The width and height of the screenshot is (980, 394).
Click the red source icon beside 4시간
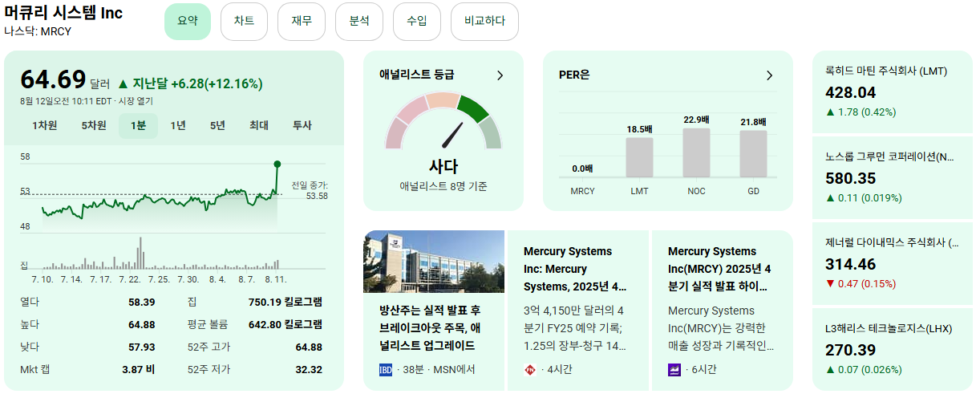(x=529, y=369)
